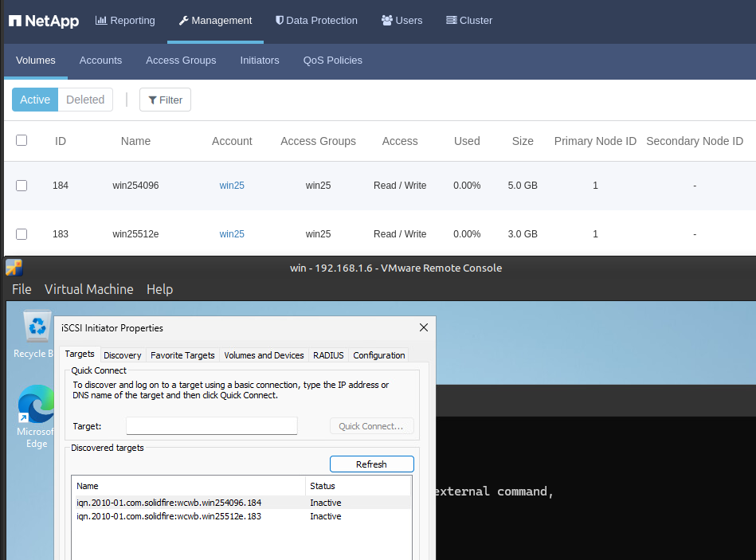The height and width of the screenshot is (560, 756).
Task: Show Deleted volumes
Action: (x=85, y=100)
